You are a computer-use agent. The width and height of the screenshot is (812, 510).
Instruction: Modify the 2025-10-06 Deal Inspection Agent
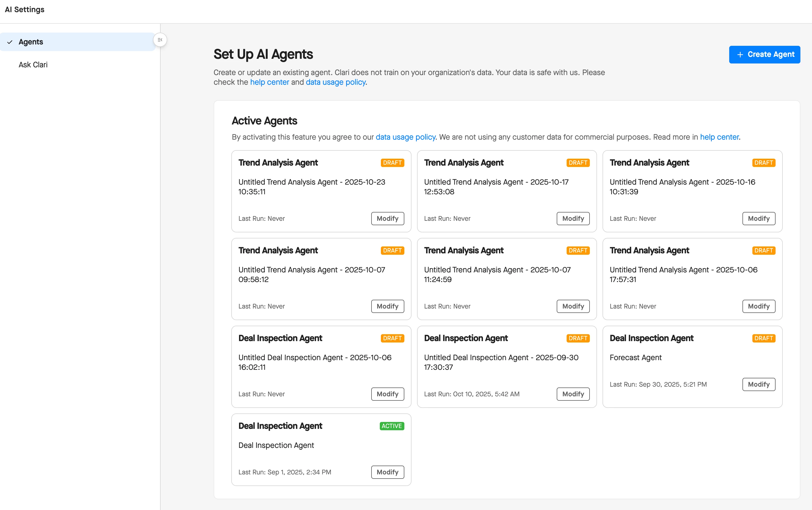387,394
